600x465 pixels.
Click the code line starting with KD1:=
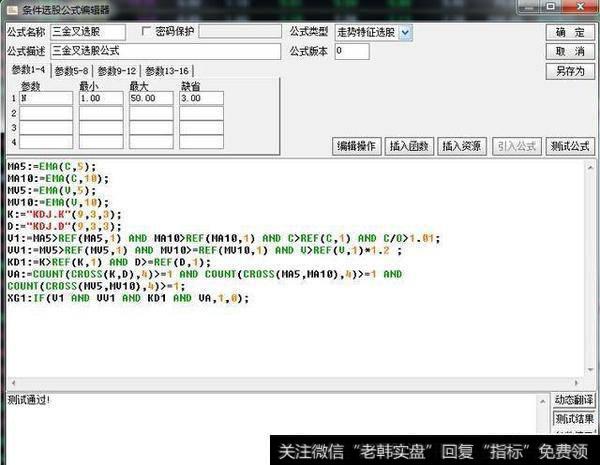click(x=109, y=263)
